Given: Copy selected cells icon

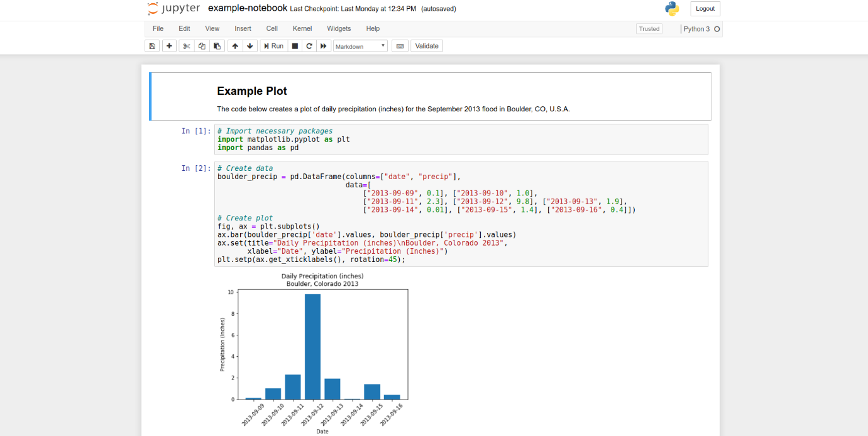Looking at the screenshot, I should [202, 46].
